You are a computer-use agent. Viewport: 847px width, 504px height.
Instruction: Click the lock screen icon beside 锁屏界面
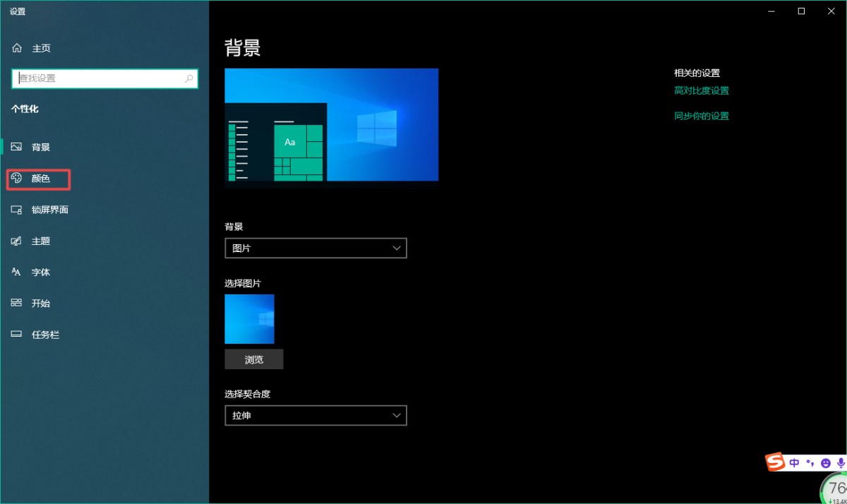click(17, 210)
